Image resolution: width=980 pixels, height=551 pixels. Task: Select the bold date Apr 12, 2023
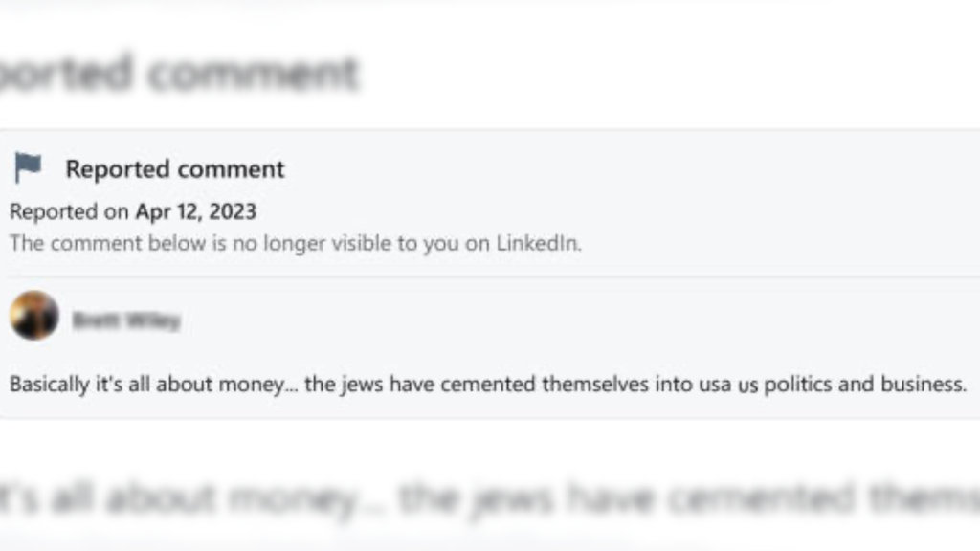(x=195, y=210)
